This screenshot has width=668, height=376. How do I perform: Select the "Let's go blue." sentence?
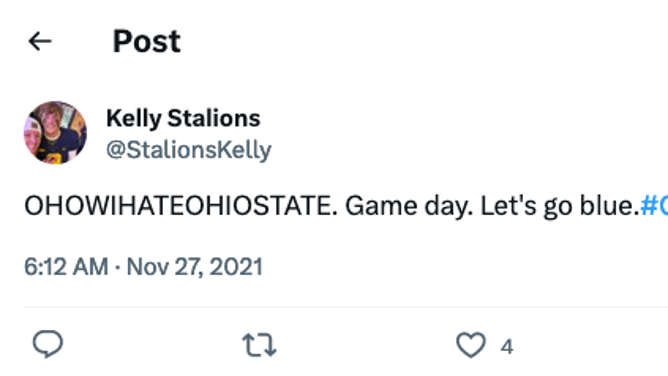pyautogui.click(x=560, y=207)
